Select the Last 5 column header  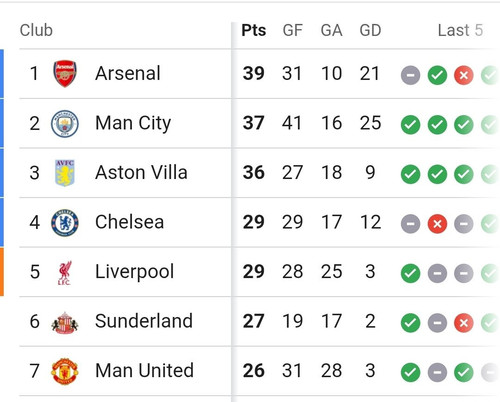tap(460, 30)
